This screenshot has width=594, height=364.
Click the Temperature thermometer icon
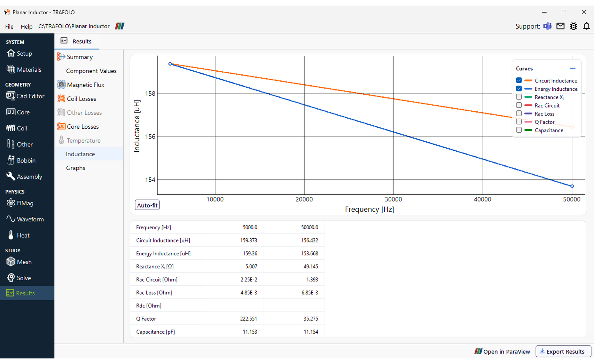61,140
